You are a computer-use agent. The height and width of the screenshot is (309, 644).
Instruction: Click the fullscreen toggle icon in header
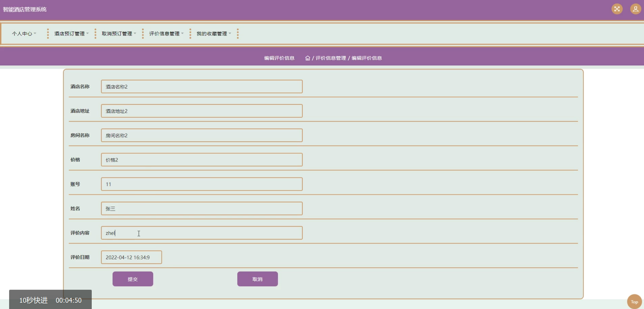point(617,9)
